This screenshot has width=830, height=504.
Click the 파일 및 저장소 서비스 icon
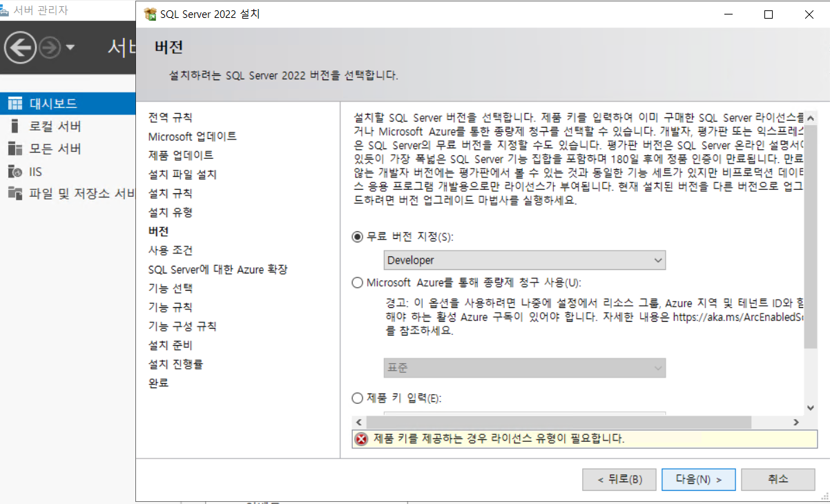pos(15,193)
